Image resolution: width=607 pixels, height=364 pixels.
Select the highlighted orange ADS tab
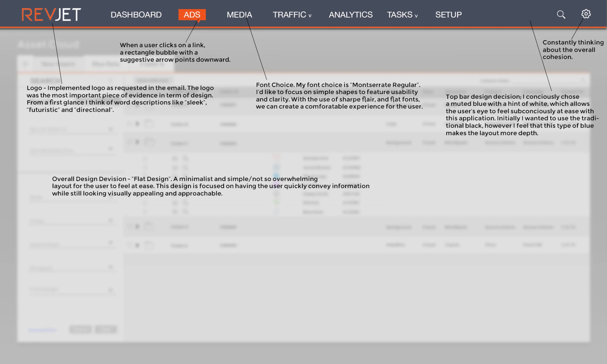coord(192,15)
